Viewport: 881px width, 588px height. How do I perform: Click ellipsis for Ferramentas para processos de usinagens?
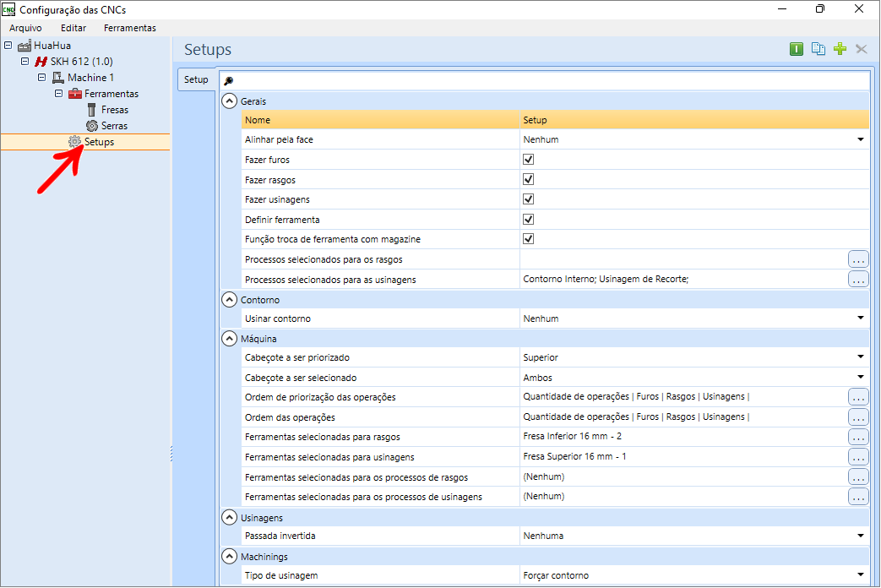(x=858, y=497)
